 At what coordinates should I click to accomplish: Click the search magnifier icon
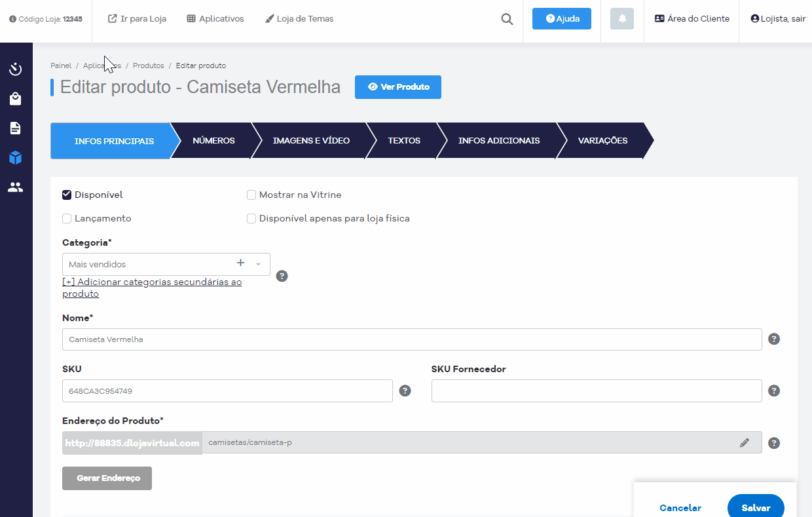click(507, 19)
